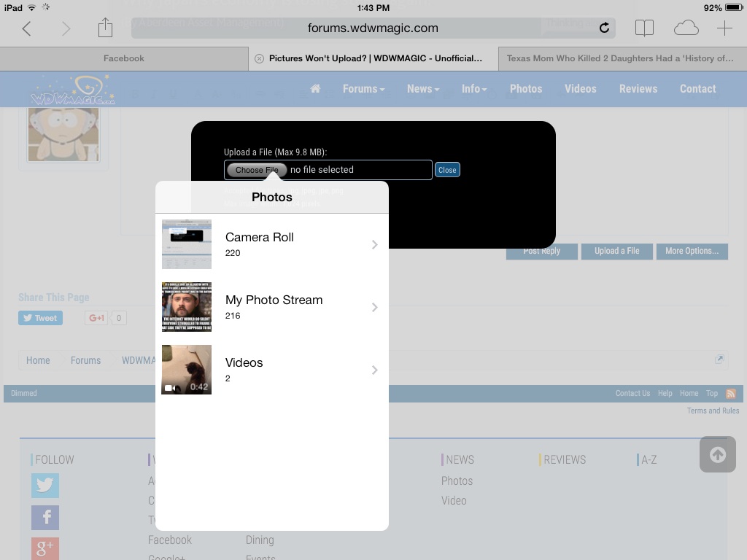This screenshot has width=747, height=560.
Task: Expand the Forums dropdown menu
Action: [363, 89]
